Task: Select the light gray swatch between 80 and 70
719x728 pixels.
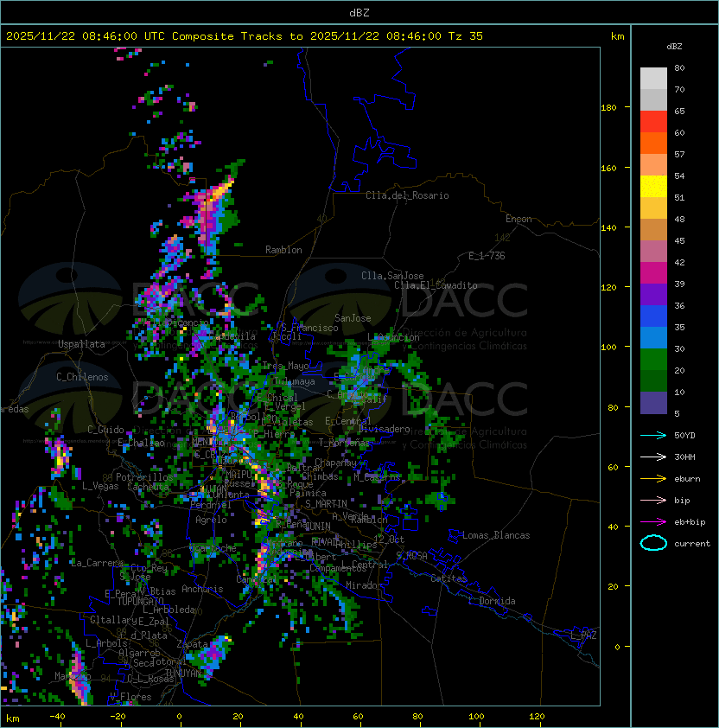Action: tap(653, 78)
